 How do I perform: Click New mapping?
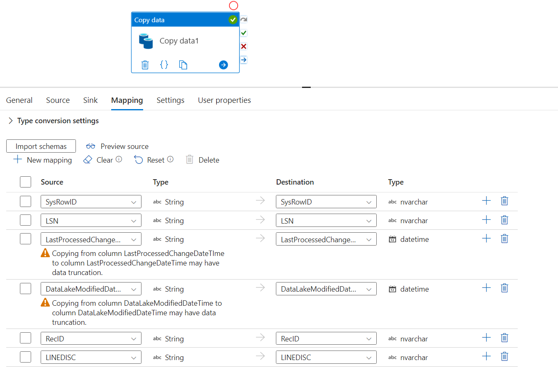coord(43,160)
